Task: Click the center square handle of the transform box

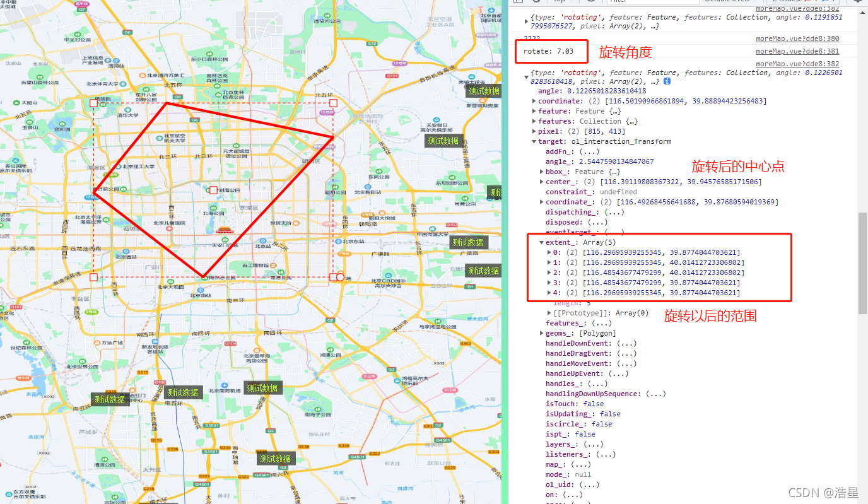Action: tap(213, 190)
